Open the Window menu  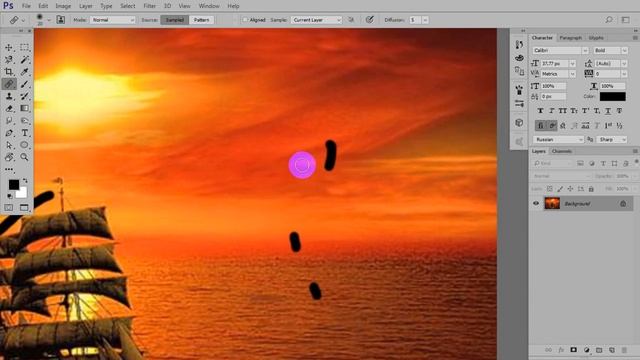(x=209, y=6)
